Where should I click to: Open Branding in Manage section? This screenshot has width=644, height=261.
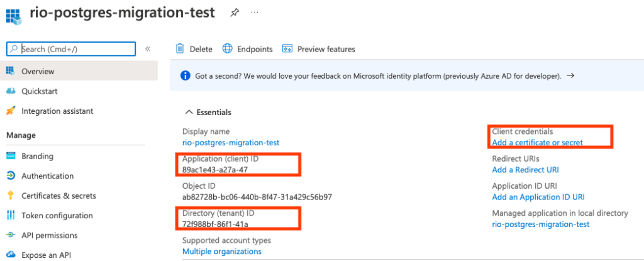click(x=37, y=156)
